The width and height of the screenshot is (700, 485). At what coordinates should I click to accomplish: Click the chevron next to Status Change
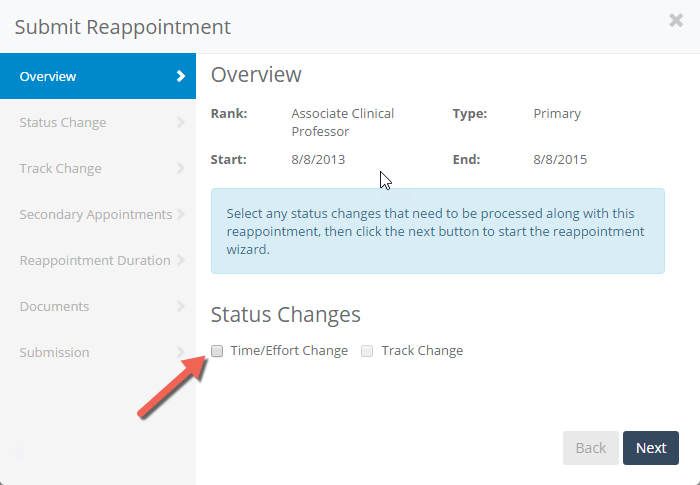click(x=181, y=122)
